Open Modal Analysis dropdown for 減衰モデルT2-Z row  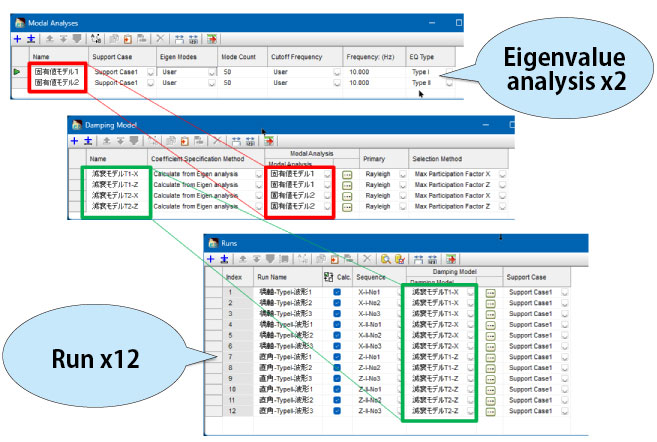pos(327,207)
